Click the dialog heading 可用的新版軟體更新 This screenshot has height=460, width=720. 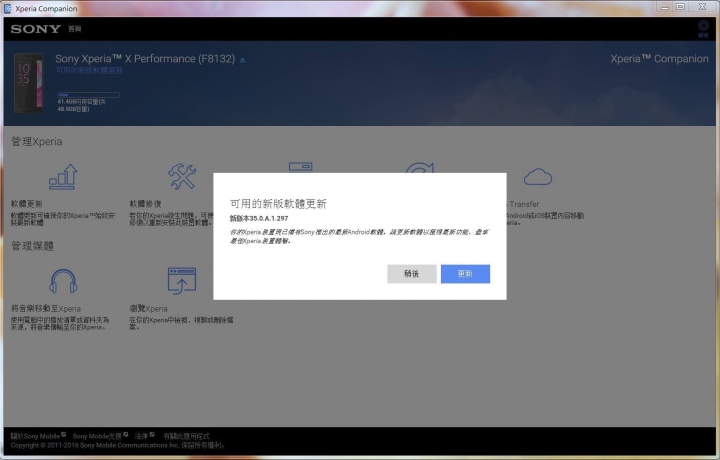coord(278,203)
